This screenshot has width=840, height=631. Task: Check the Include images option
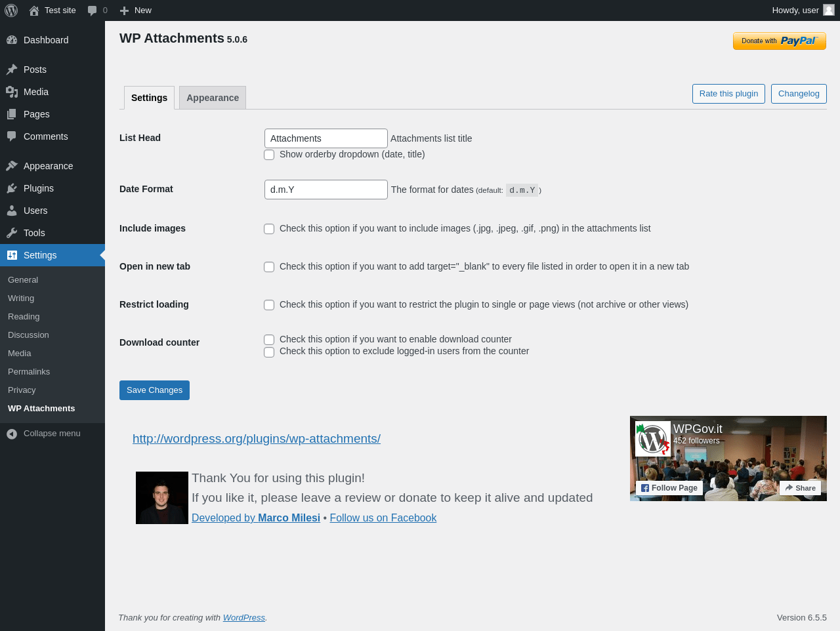269,229
